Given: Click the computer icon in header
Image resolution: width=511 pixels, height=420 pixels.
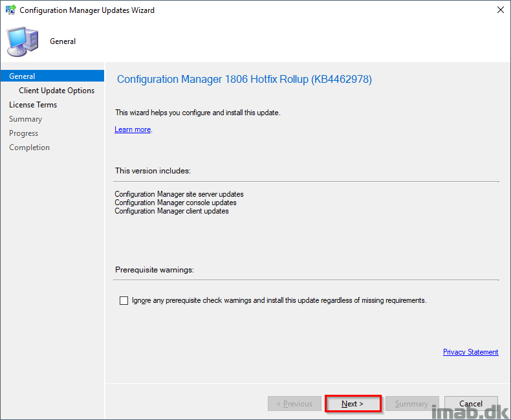Looking at the screenshot, I should (x=23, y=41).
